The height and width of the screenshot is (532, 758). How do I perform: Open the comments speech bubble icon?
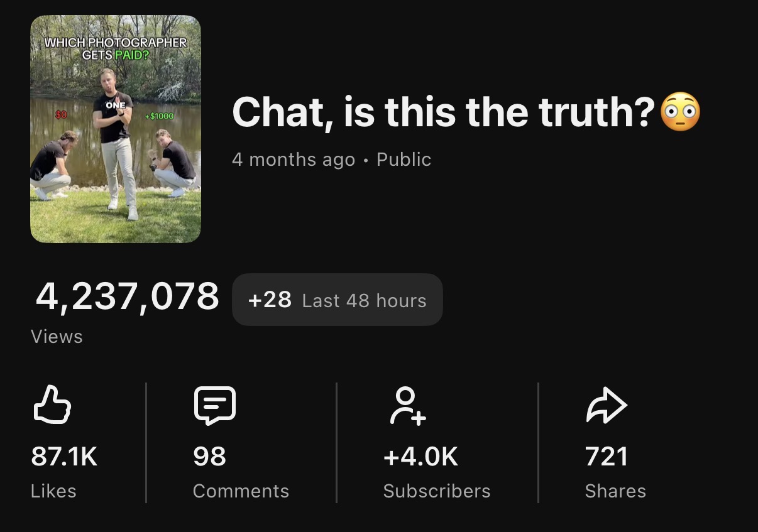pos(215,406)
